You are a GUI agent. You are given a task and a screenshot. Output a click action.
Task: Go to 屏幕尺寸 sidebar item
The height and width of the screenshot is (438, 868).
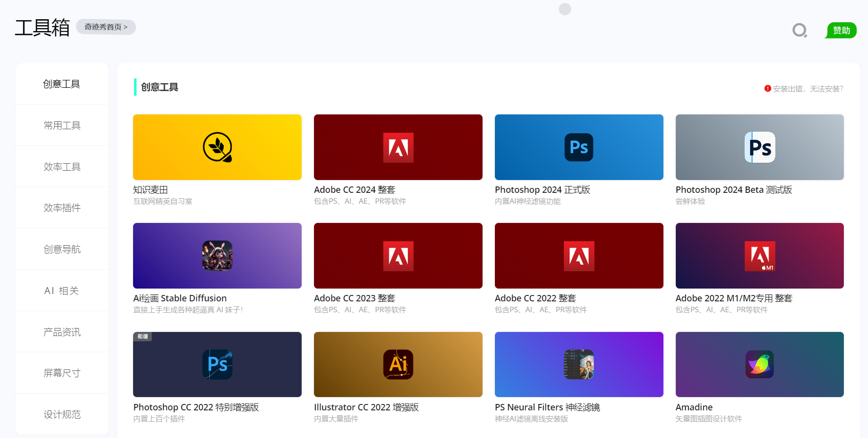[x=62, y=373]
